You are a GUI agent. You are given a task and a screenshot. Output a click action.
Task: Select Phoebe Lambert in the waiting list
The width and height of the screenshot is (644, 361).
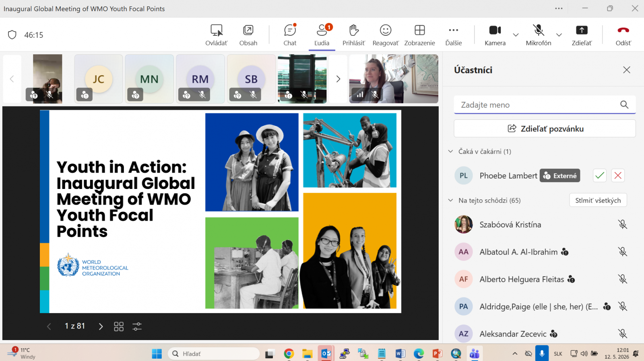click(x=508, y=176)
